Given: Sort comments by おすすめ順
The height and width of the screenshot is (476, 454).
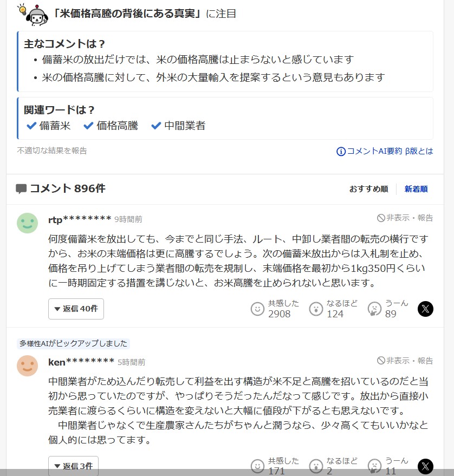Looking at the screenshot, I should tap(368, 189).
